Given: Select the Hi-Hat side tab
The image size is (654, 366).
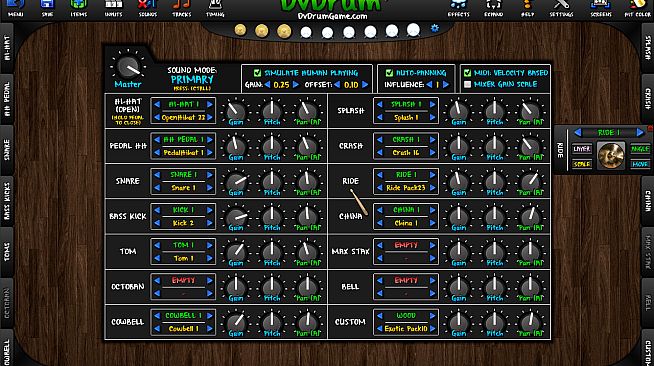Looking at the screenshot, I should (x=7, y=48).
